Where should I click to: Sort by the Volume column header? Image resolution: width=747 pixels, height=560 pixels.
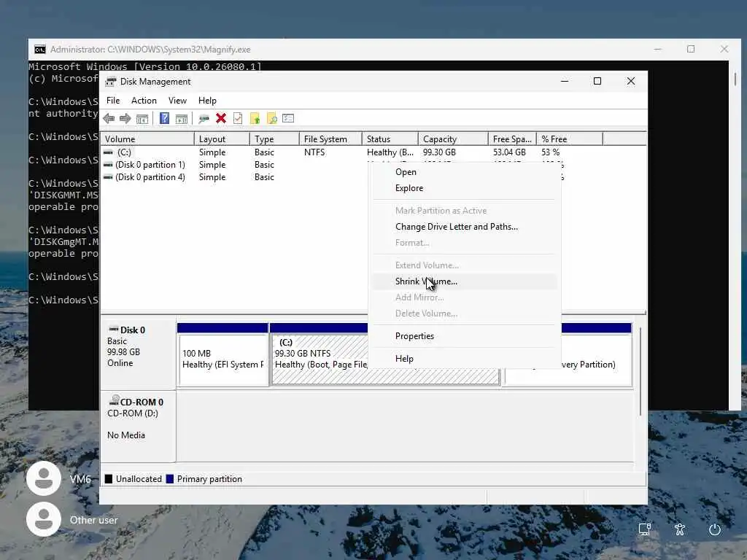[147, 139]
